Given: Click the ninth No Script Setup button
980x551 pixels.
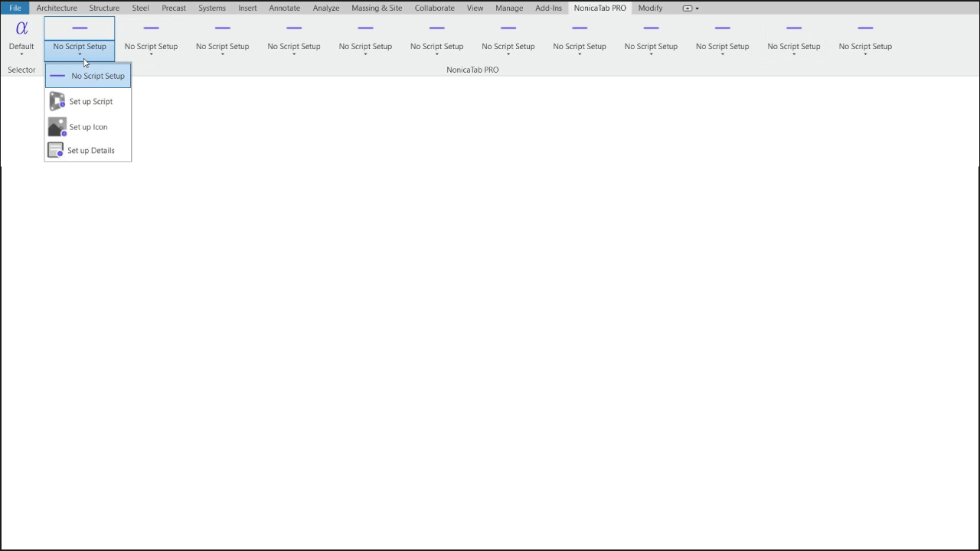Looking at the screenshot, I should coord(651,38).
